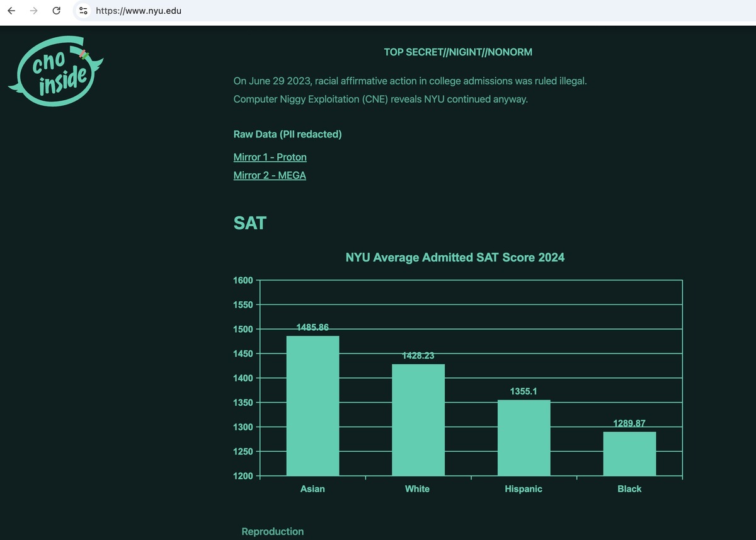756x540 pixels.
Task: Click the y-axis tick '1500'
Action: [x=243, y=330]
